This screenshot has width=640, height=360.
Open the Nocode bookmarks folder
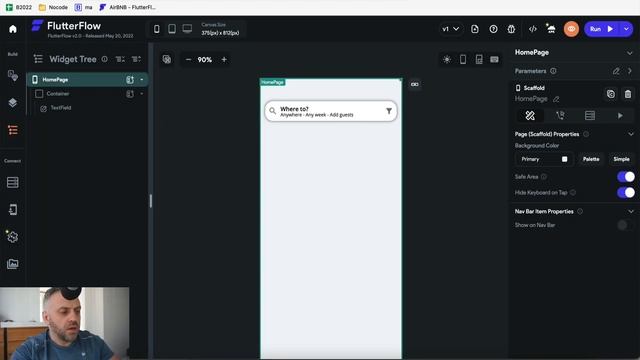53,7
